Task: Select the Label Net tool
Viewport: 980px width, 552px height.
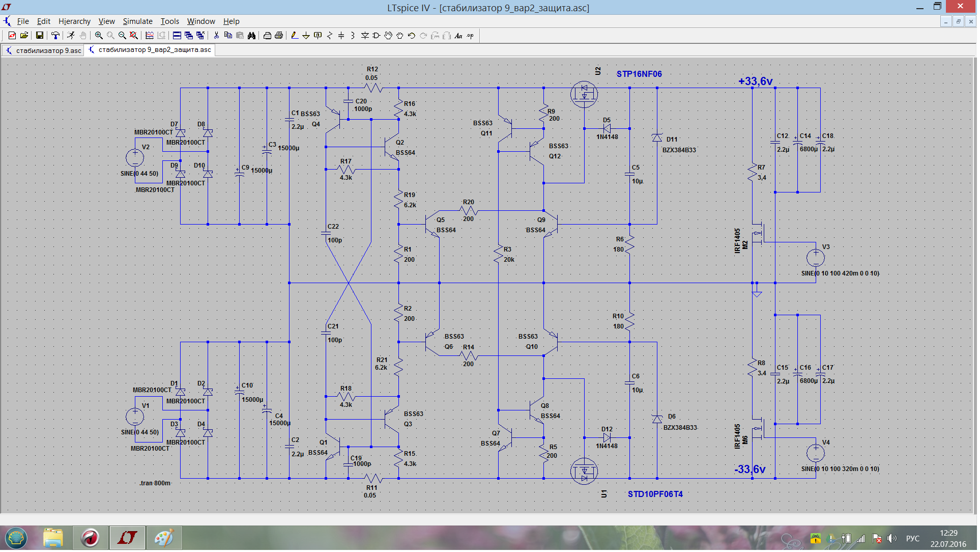Action: 318,36
